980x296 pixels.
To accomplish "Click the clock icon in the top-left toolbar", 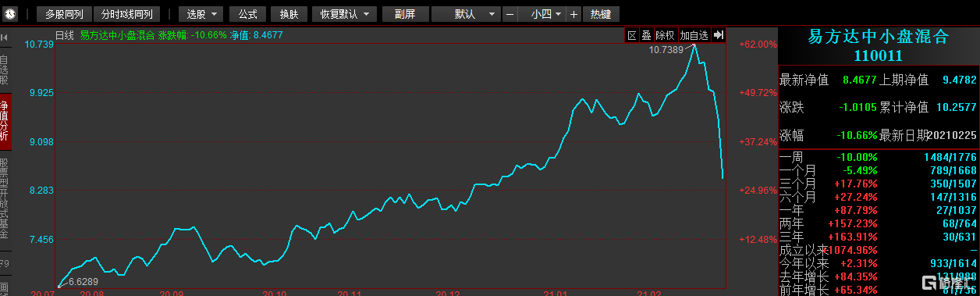I will (9, 13).
